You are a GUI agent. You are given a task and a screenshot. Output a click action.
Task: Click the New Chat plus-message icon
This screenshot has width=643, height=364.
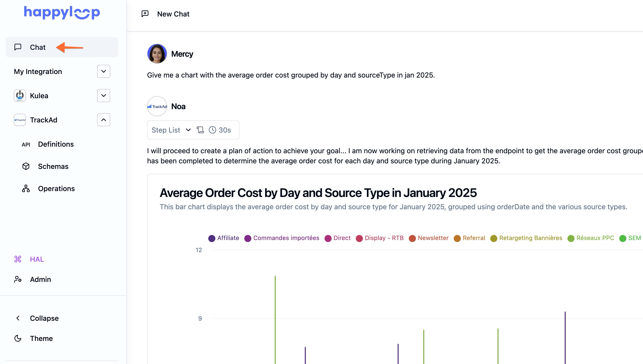click(145, 14)
